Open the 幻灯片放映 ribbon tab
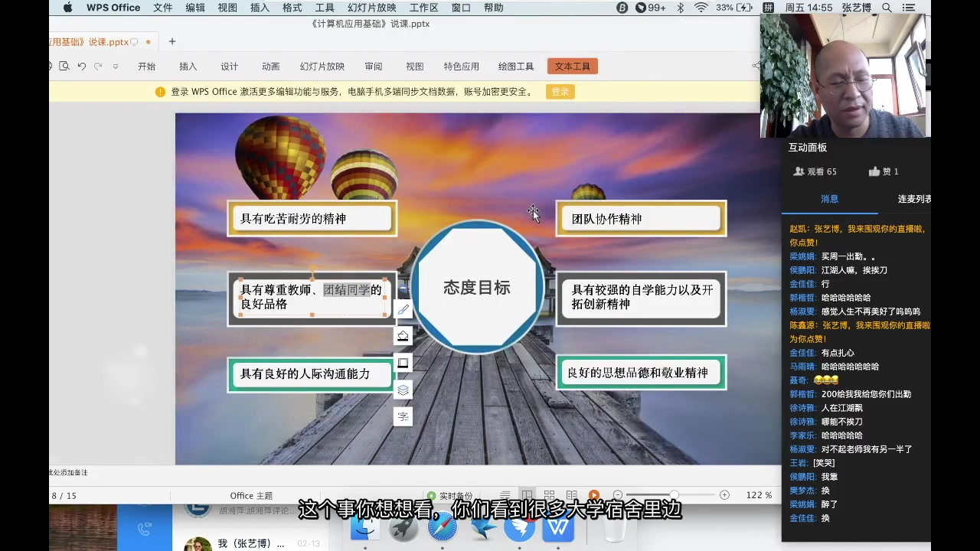Image resolution: width=980 pixels, height=551 pixels. (322, 67)
